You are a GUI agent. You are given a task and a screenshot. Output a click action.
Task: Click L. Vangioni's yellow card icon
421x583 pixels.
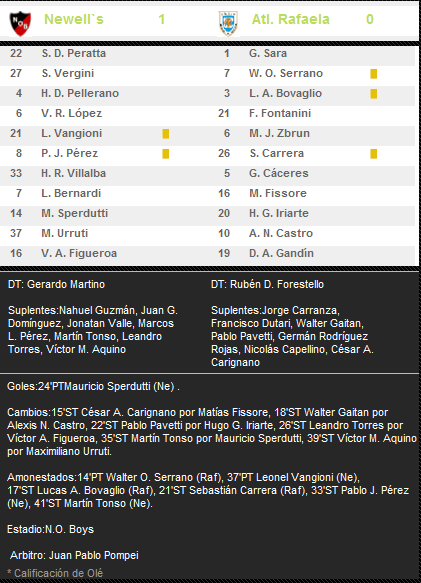click(x=166, y=134)
